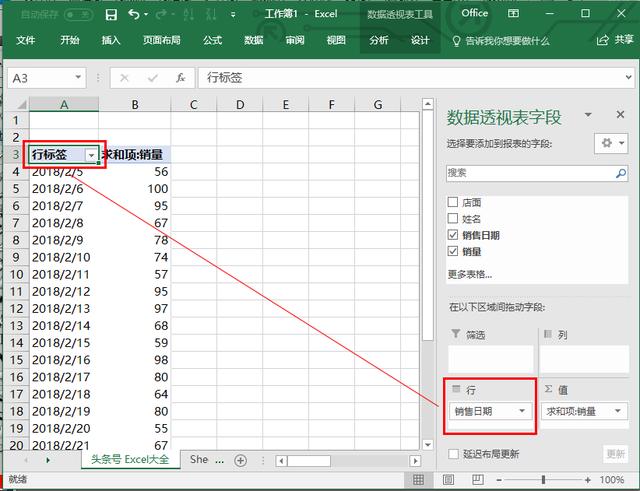Viewport: 640px width, 491px height.
Task: Click the Enter checkmark in formula bar
Action: [x=153, y=78]
